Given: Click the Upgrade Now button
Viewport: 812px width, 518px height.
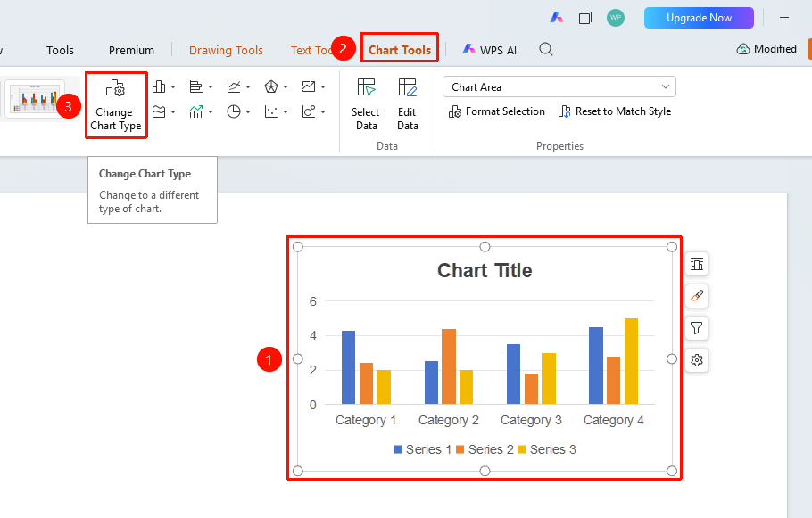Looking at the screenshot, I should coord(699,18).
